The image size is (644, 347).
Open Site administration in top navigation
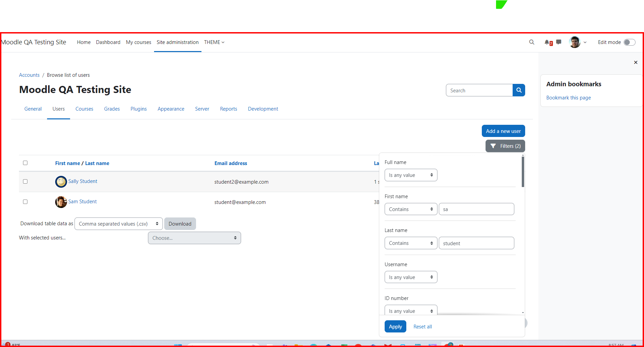(x=177, y=42)
